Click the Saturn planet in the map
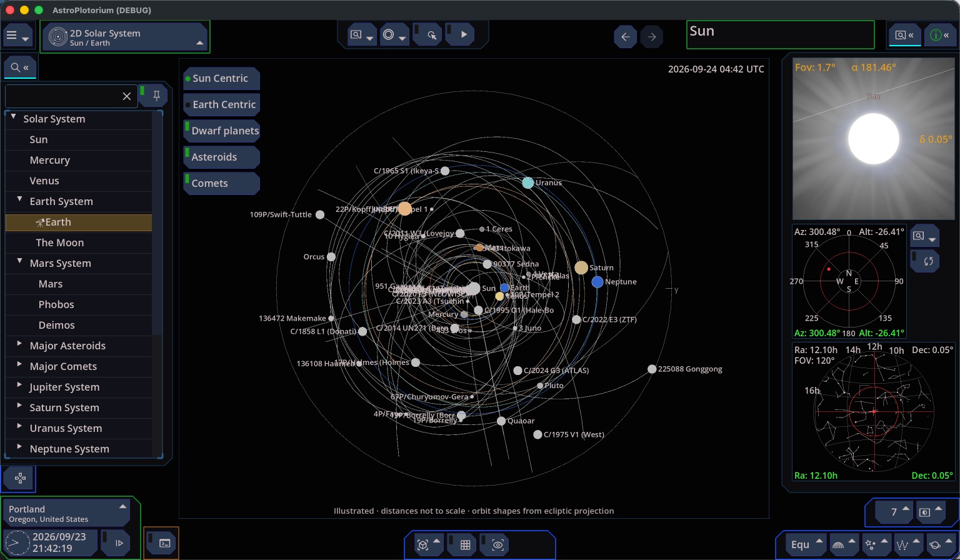Viewport: 960px width, 560px height. coord(581,267)
